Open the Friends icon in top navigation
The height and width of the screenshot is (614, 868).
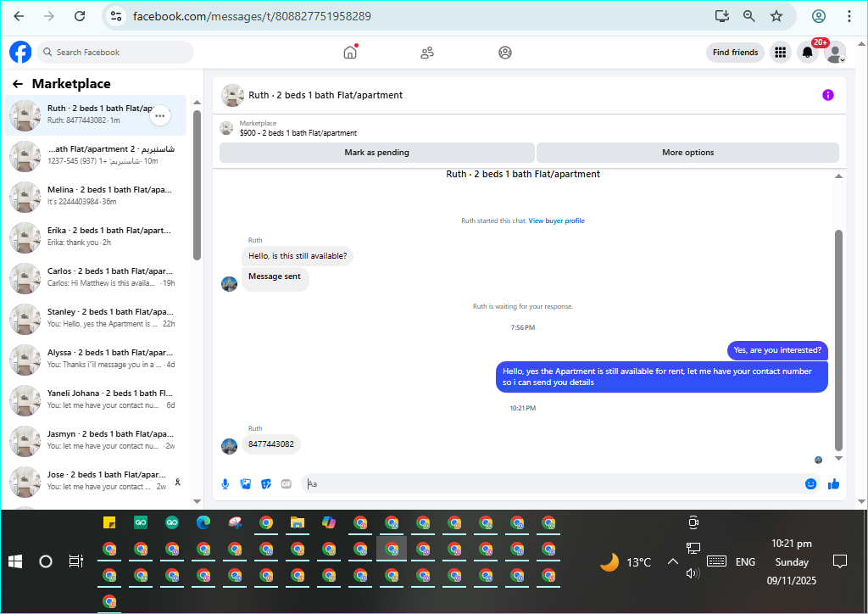(x=427, y=53)
